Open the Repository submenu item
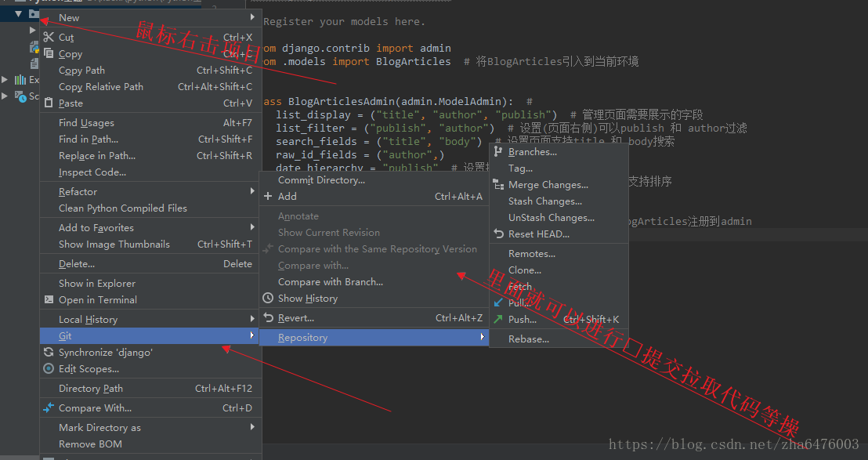The width and height of the screenshot is (868, 460). pyautogui.click(x=374, y=337)
